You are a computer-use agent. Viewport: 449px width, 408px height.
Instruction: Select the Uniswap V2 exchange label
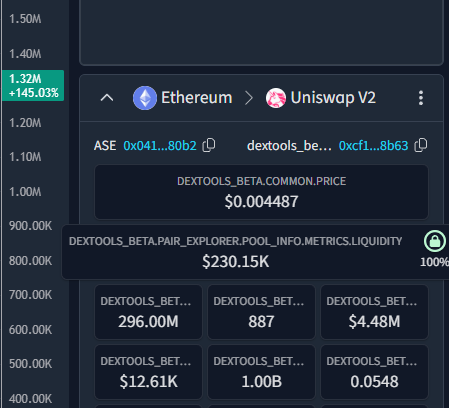tap(333, 98)
